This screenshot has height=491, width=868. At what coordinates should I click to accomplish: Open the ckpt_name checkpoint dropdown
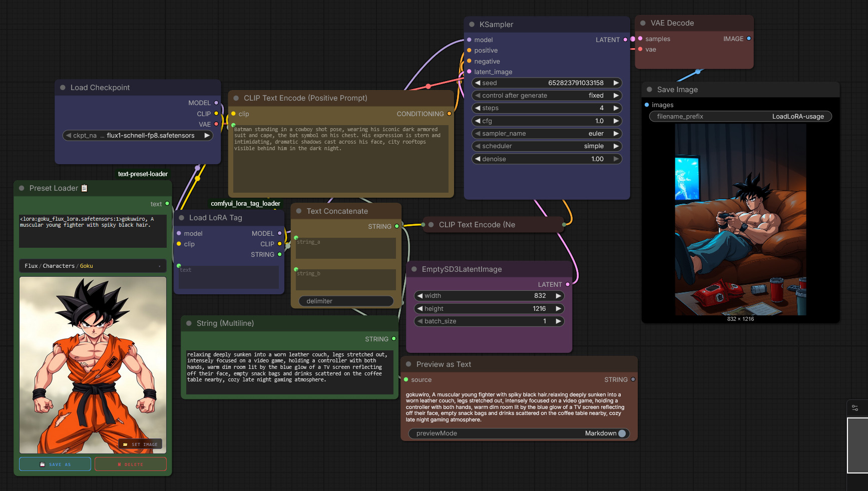coord(138,136)
